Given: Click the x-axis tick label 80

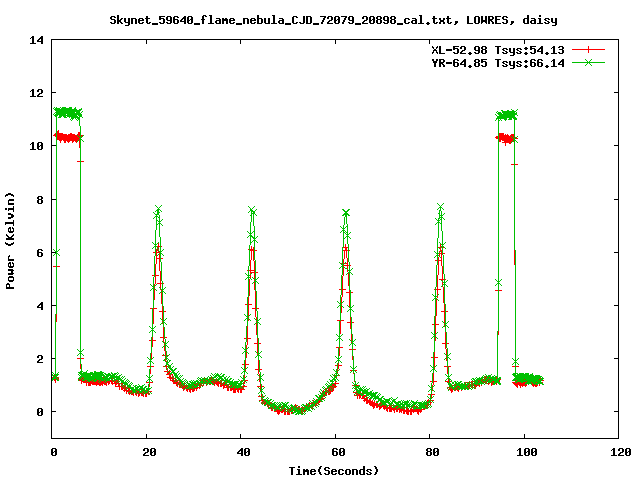Looking at the screenshot, I should [x=432, y=452].
